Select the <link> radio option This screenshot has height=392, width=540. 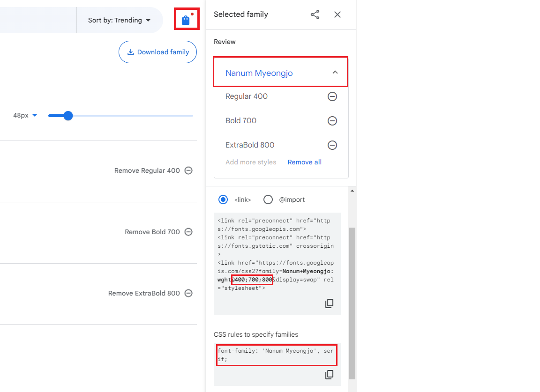(x=223, y=200)
